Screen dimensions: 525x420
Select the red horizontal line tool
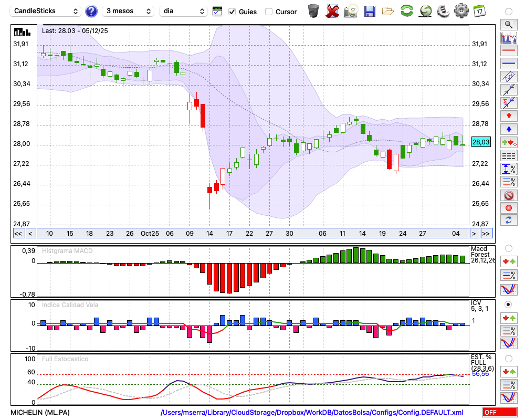click(x=508, y=51)
